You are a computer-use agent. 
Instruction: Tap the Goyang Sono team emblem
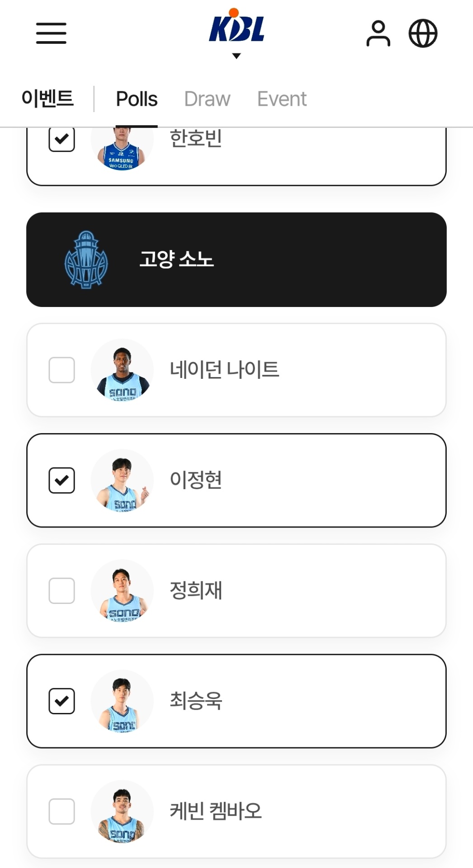pyautogui.click(x=86, y=260)
